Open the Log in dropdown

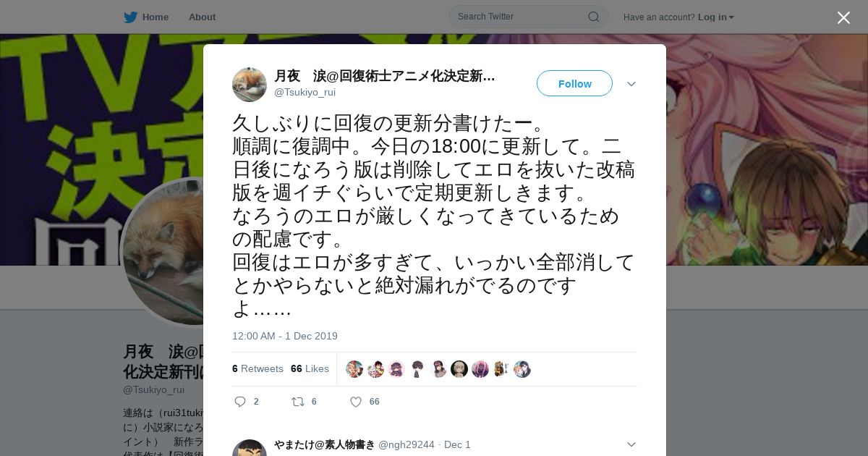[x=715, y=17]
